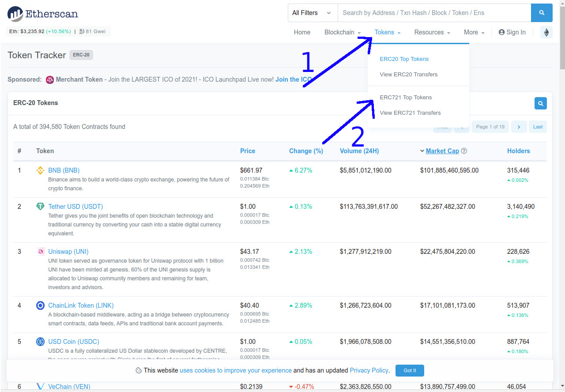Focus the address search input field
Image resolution: width=565 pixels, height=392 pixels.
434,13
